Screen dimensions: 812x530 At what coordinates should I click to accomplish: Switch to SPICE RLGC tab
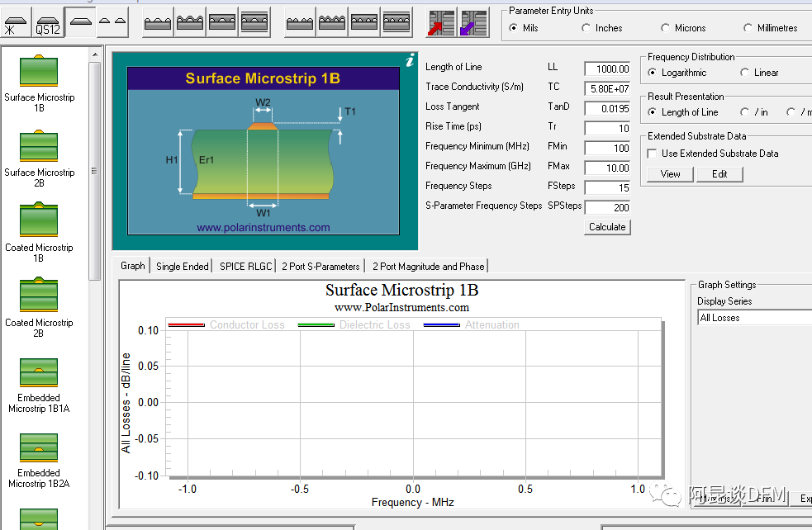point(245,266)
